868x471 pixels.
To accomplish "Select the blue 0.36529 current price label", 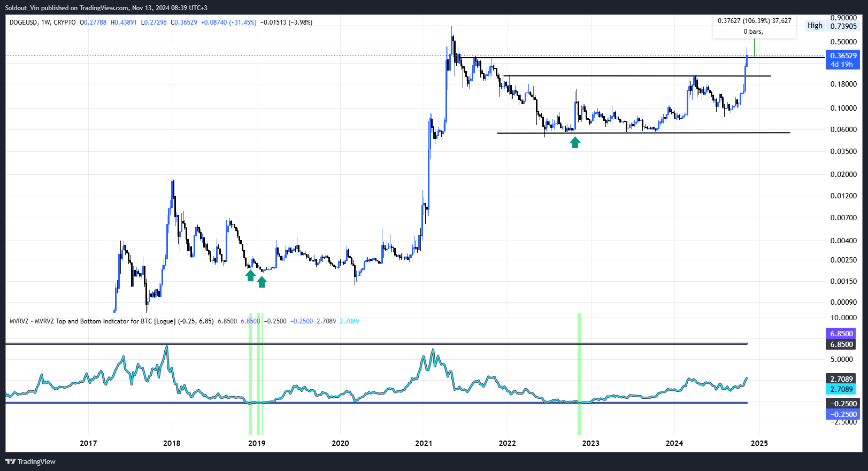I will click(x=843, y=56).
